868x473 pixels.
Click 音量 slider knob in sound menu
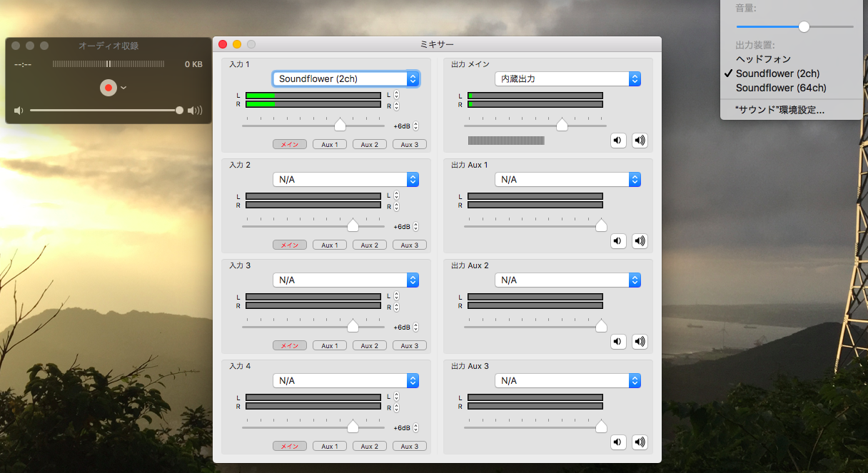pyautogui.click(x=804, y=26)
